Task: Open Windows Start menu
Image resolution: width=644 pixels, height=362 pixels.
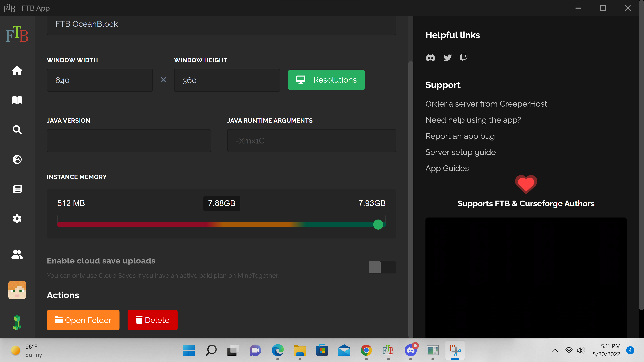Action: click(189, 350)
